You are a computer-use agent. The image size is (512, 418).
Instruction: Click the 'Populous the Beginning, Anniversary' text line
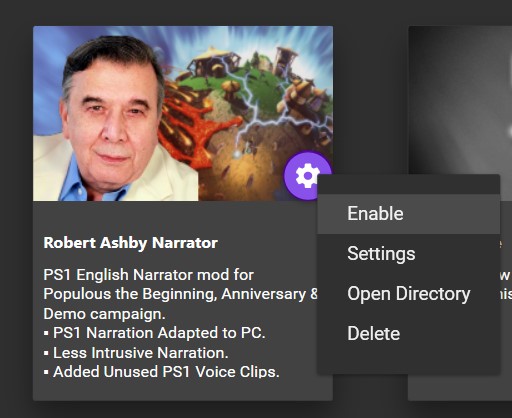click(180, 294)
